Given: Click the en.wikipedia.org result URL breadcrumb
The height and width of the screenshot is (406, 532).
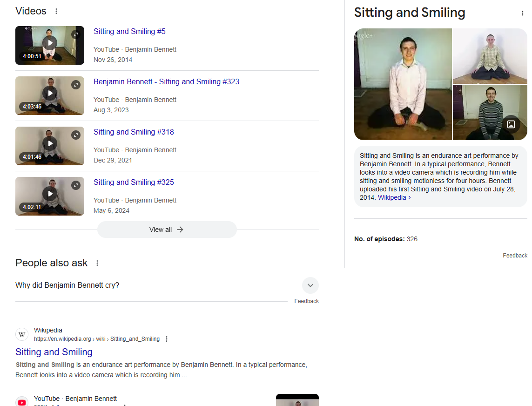Looking at the screenshot, I should pyautogui.click(x=97, y=339).
